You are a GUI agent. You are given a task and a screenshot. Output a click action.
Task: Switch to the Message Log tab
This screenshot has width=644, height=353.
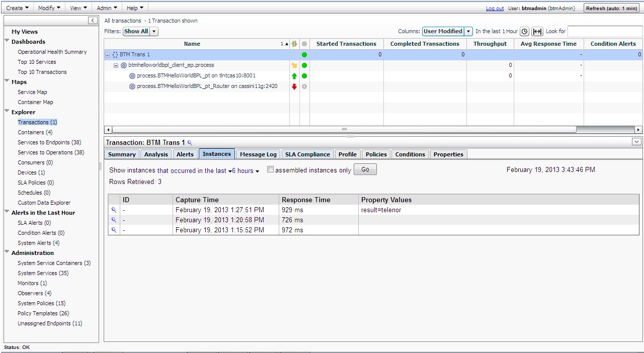click(258, 154)
